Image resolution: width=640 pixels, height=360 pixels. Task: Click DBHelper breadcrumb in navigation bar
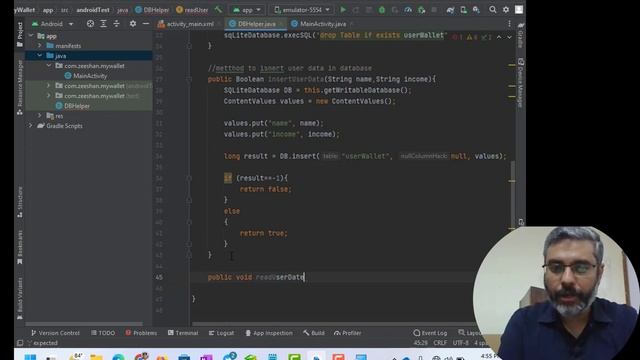152,10
